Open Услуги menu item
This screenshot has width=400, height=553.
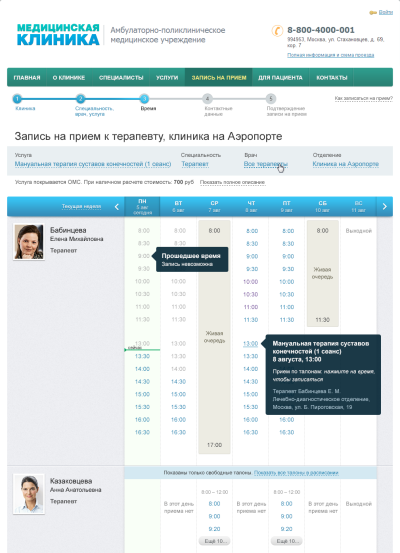(167, 78)
